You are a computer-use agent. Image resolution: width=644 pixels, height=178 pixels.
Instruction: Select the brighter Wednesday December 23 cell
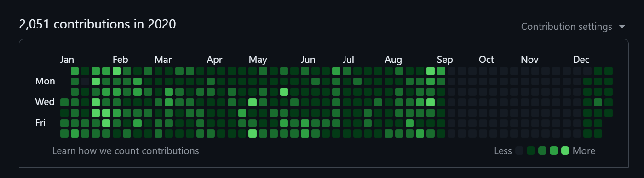(x=598, y=102)
